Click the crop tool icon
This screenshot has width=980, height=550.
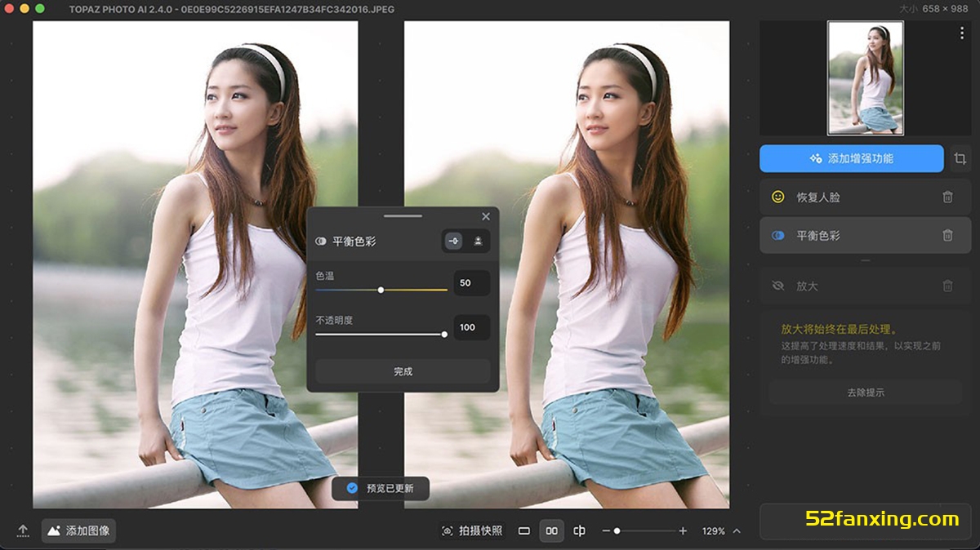pos(960,158)
